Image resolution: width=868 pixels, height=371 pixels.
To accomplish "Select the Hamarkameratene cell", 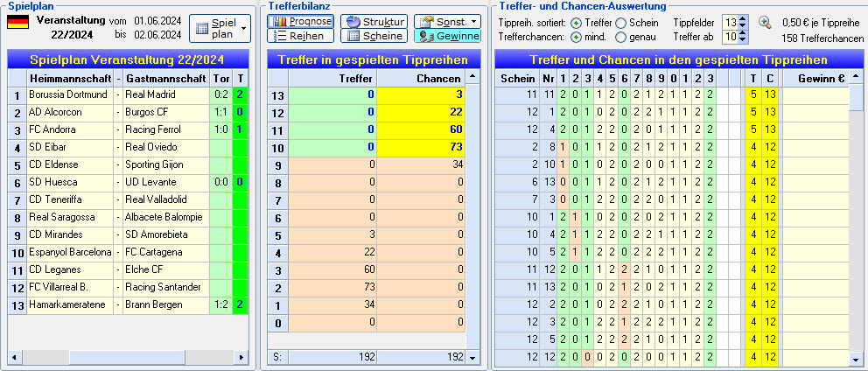I will tap(70, 304).
